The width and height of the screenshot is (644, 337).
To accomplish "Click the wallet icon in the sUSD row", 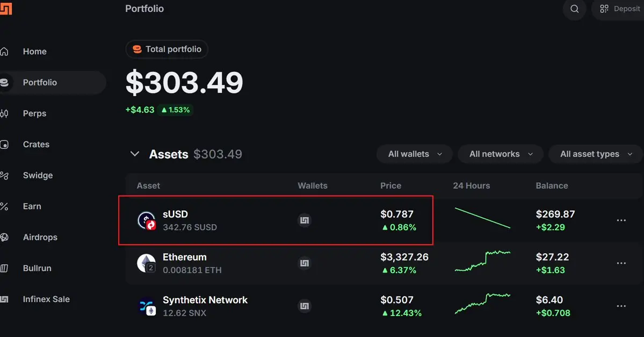I will 305,220.
